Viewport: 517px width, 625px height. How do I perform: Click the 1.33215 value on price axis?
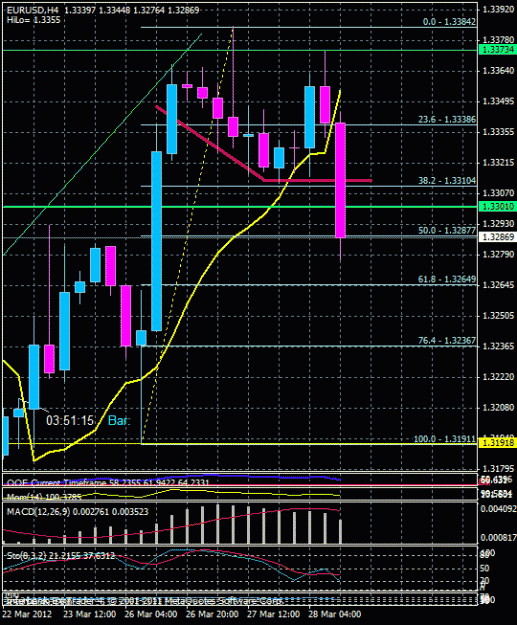[498, 163]
